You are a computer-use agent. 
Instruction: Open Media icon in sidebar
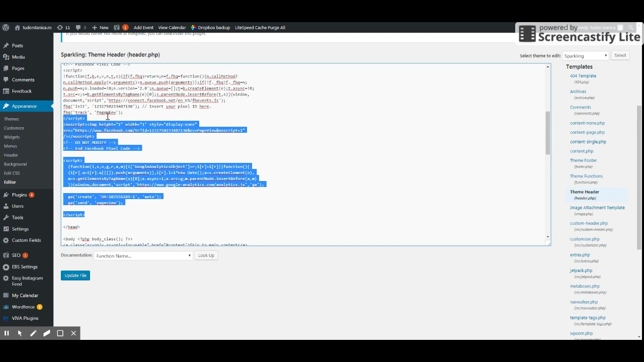(6, 57)
